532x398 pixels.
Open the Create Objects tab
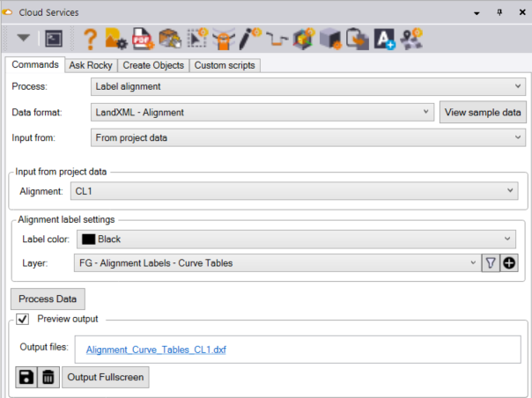(x=153, y=65)
